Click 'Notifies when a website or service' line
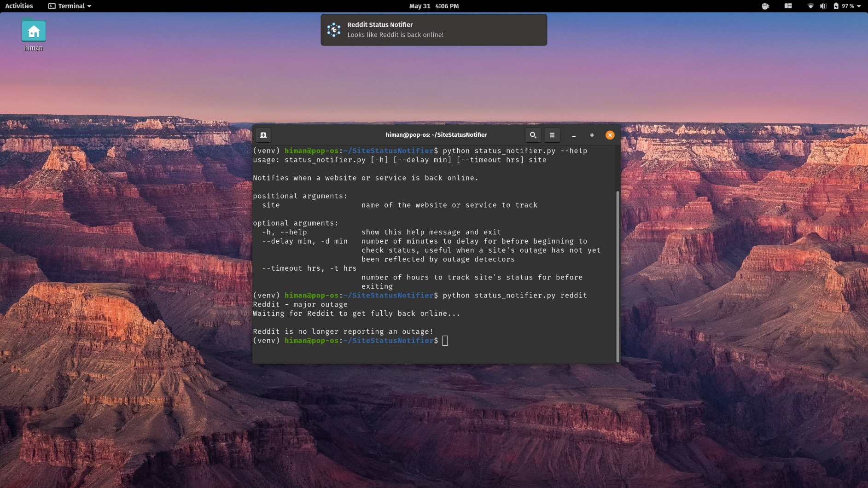868x488 pixels. click(x=366, y=178)
